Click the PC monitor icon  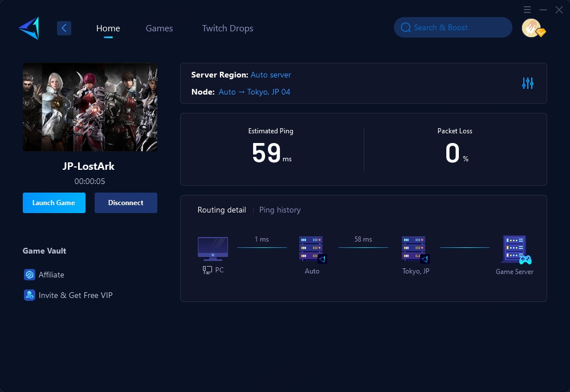[213, 249]
